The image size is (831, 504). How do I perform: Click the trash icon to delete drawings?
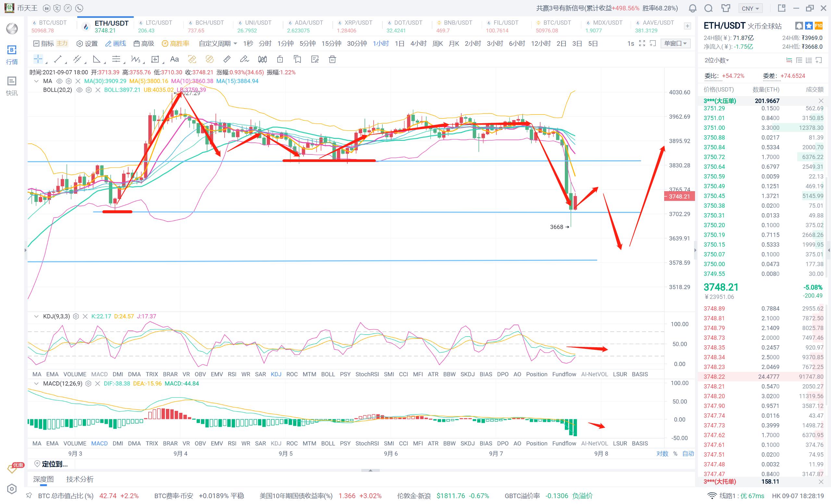[x=332, y=59]
